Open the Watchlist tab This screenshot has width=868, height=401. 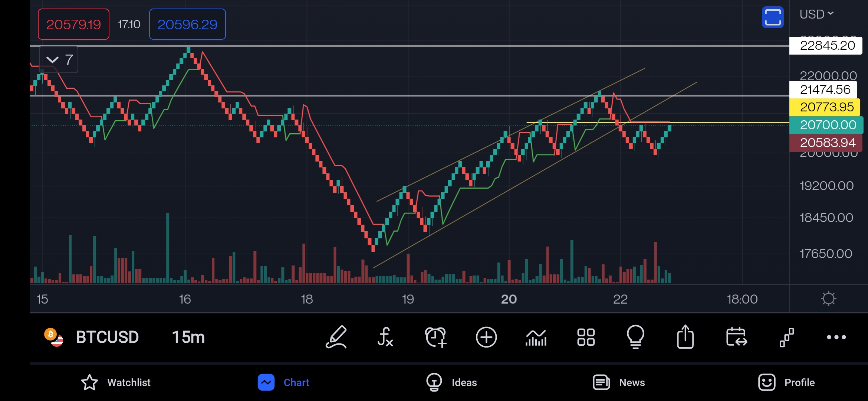click(x=116, y=382)
